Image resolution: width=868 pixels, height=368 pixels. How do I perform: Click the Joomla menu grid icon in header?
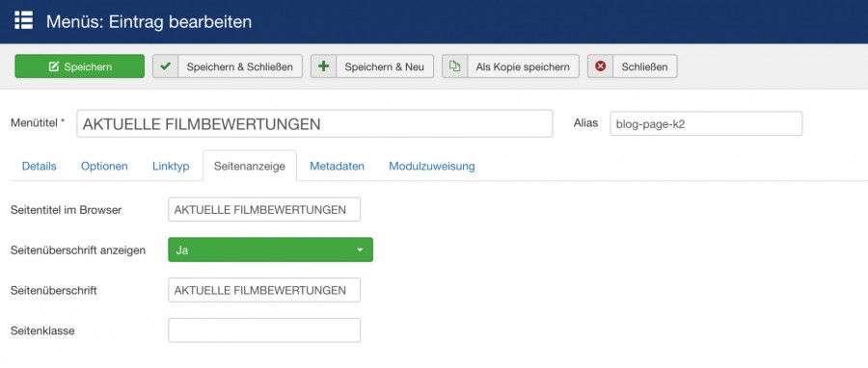23,21
